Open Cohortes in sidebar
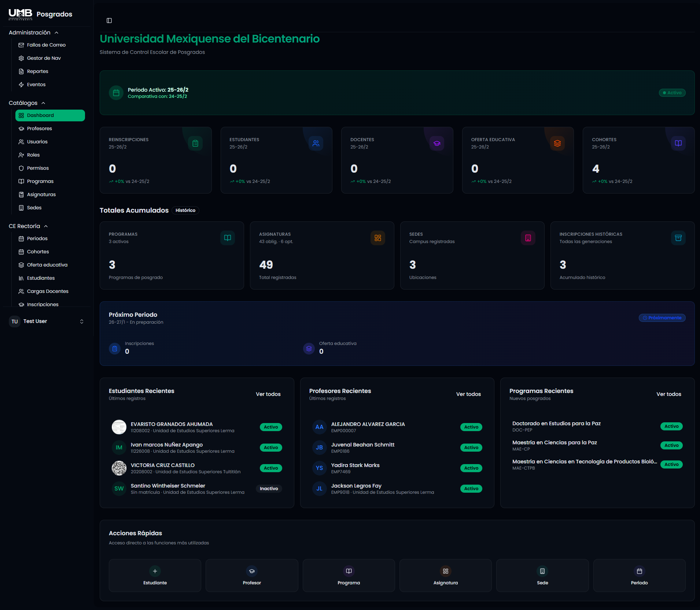 (x=50, y=252)
